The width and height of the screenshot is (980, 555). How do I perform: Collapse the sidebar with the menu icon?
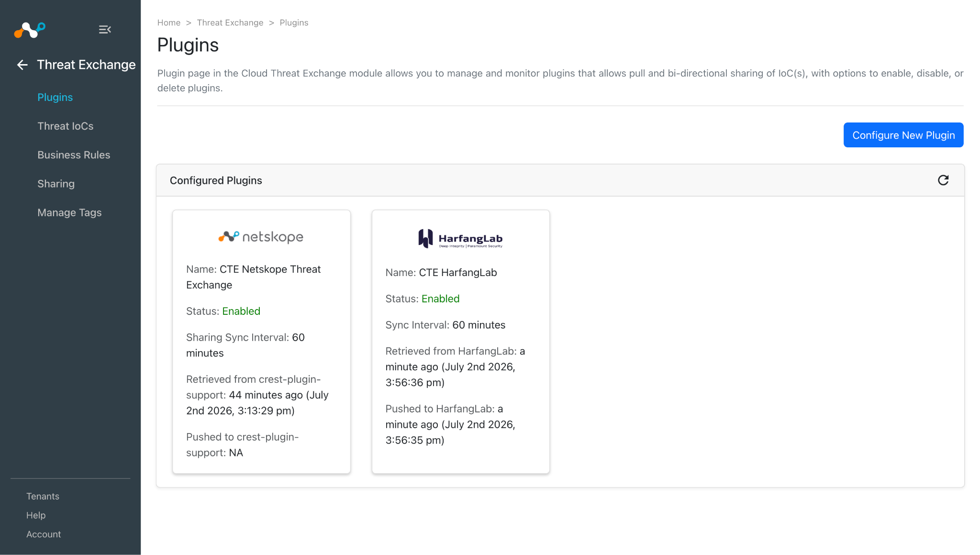[x=105, y=30]
